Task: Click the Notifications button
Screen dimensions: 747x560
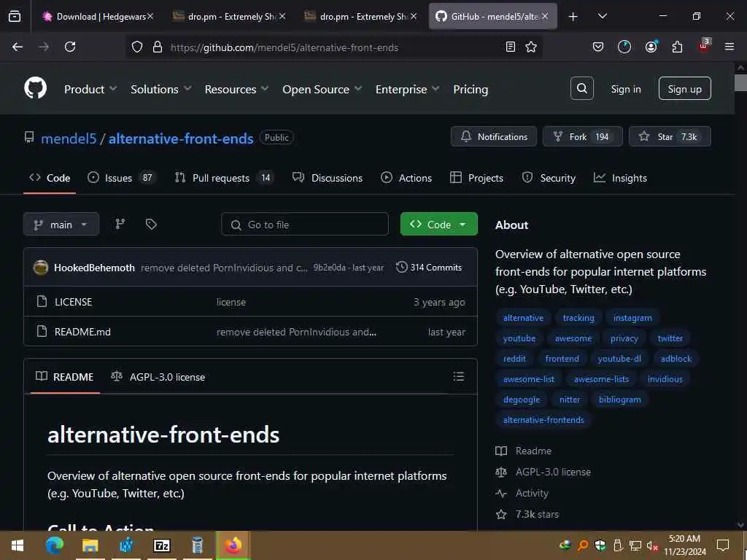Action: tap(494, 136)
